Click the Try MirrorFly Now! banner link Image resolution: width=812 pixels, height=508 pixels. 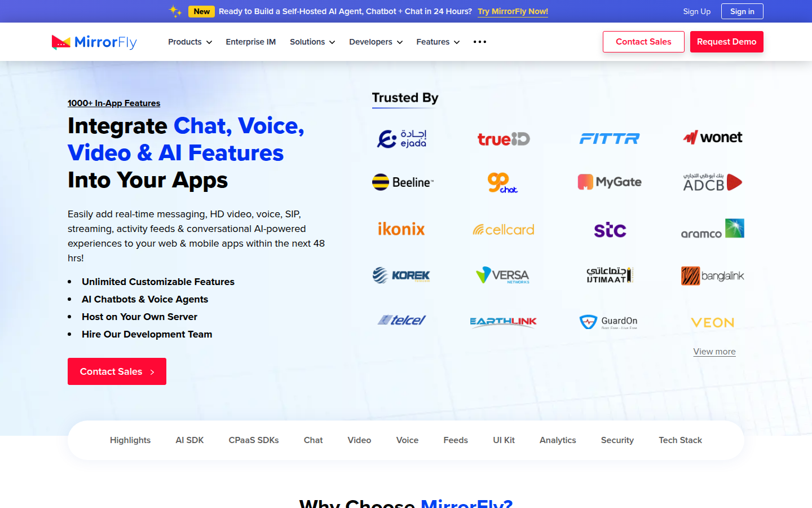(513, 11)
